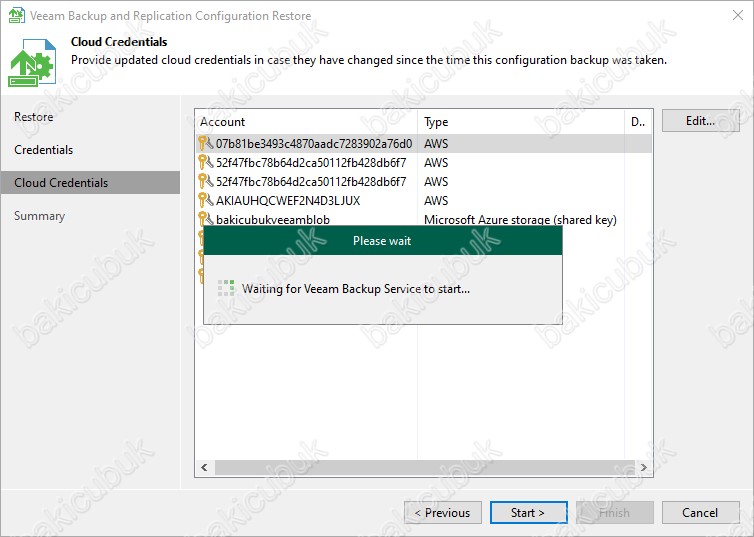The image size is (754, 537).
Task: Click the horizontal scrollbar left arrow
Action: [204, 467]
